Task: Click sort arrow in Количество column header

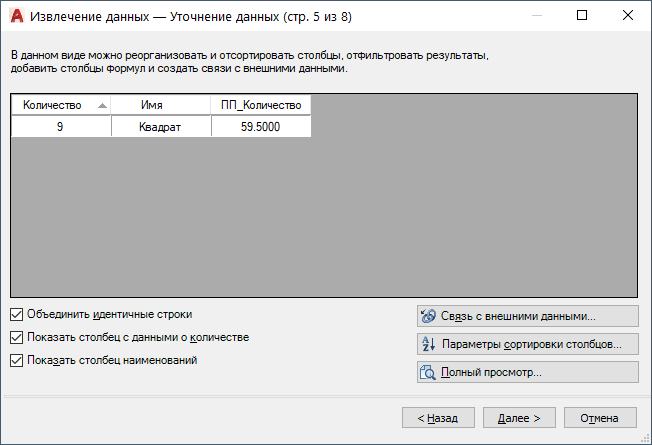Action: (101, 105)
